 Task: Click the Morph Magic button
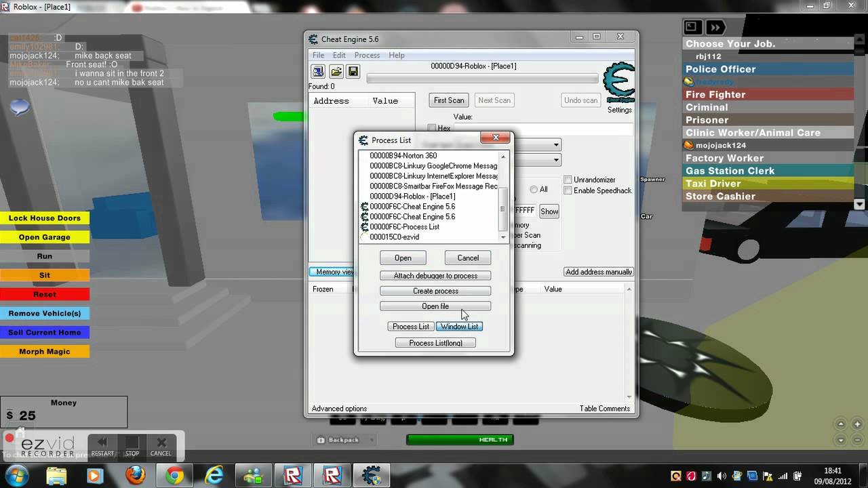(45, 352)
